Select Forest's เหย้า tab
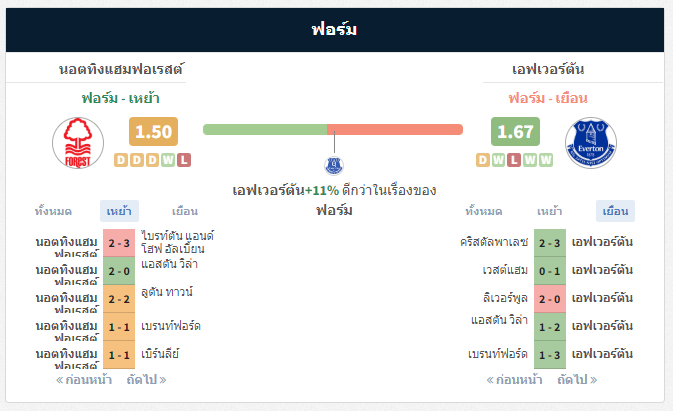673x411 pixels. coord(119,211)
